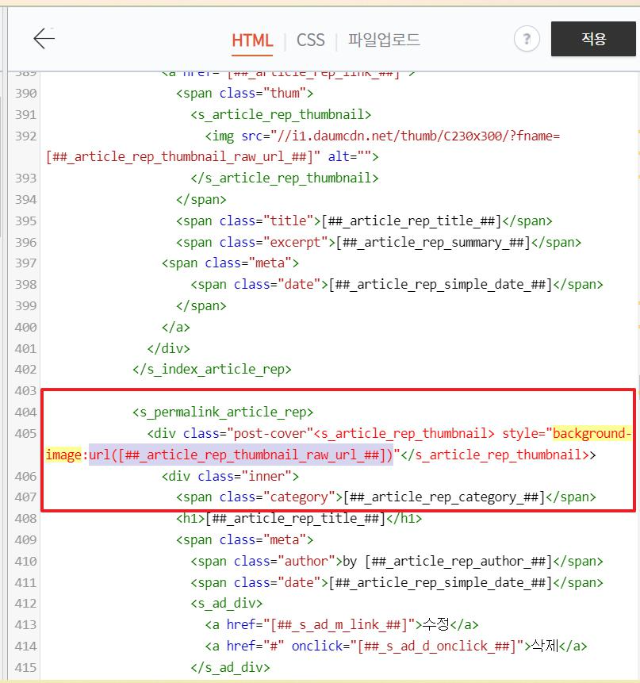The image size is (640, 683).
Task: Click line number 398 in gutter
Action: coord(26,284)
